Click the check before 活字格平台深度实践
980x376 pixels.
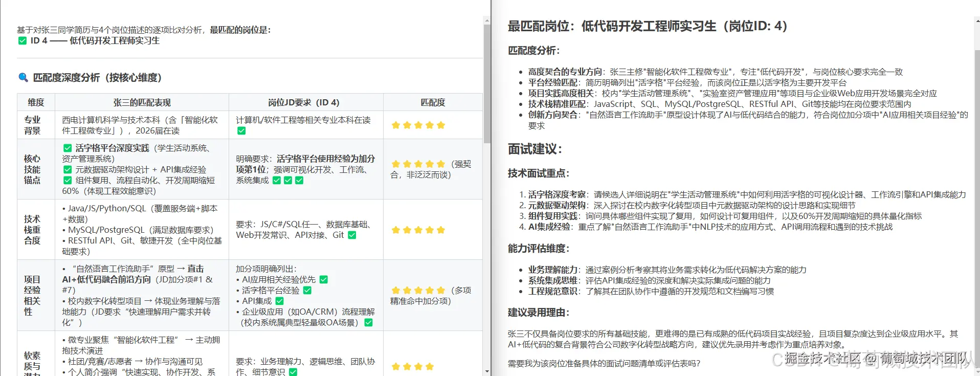coord(68,148)
